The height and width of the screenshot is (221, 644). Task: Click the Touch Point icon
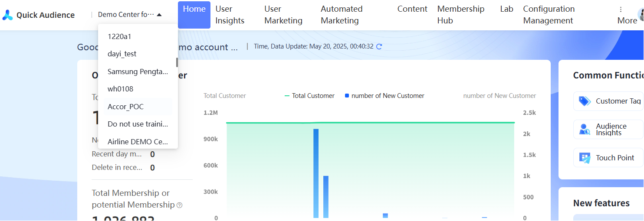[585, 158]
